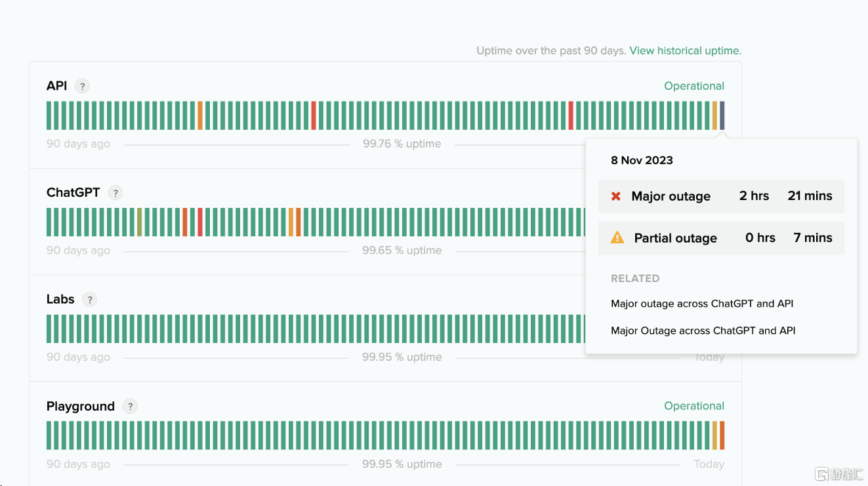This screenshot has height=486, width=868.
Task: Select the olive-green bar in ChatGPT uptime row
Action: pos(140,222)
